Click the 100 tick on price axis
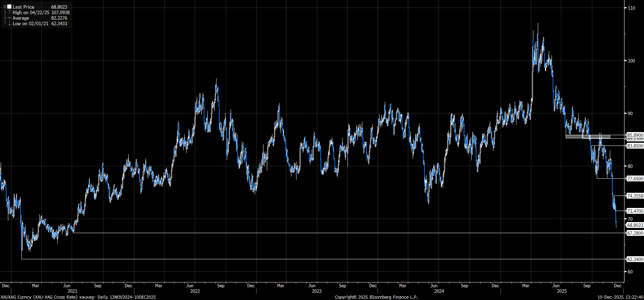The height and width of the screenshot is (300, 644). 631,61
